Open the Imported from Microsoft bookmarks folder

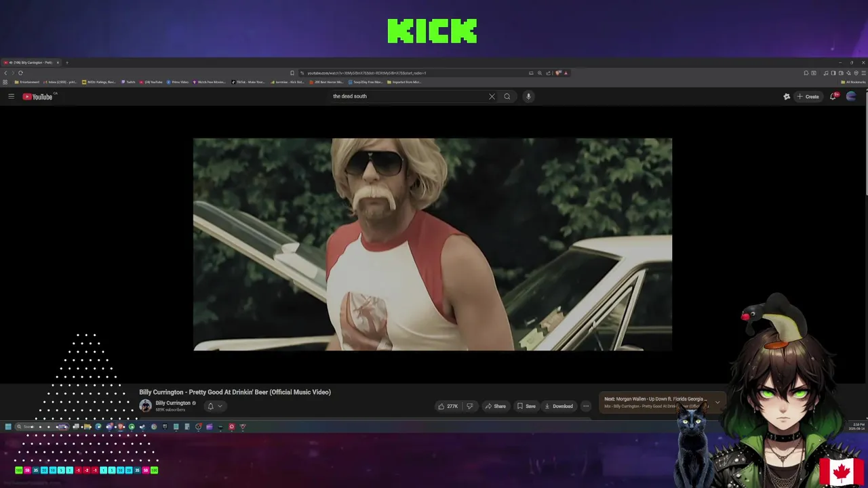pos(405,82)
